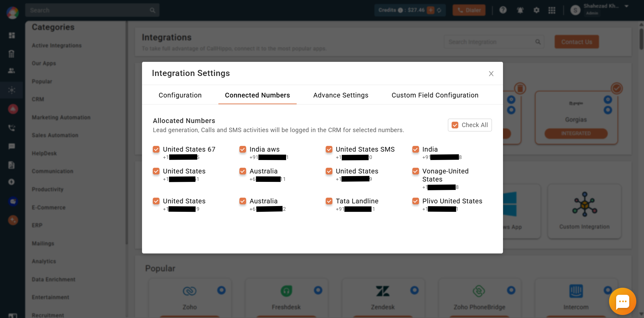Toggle Vonage-United States checkbox
644x318 pixels.
click(x=416, y=171)
